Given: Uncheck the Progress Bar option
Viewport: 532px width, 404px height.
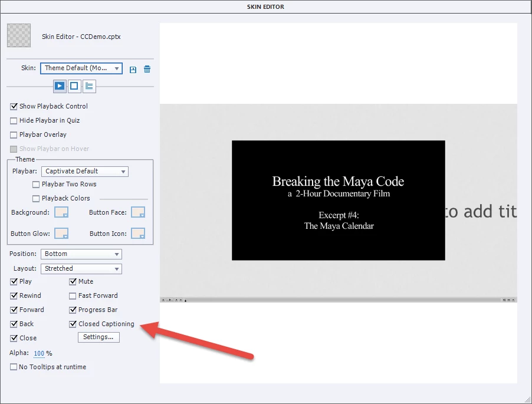Looking at the screenshot, I should click(x=73, y=310).
